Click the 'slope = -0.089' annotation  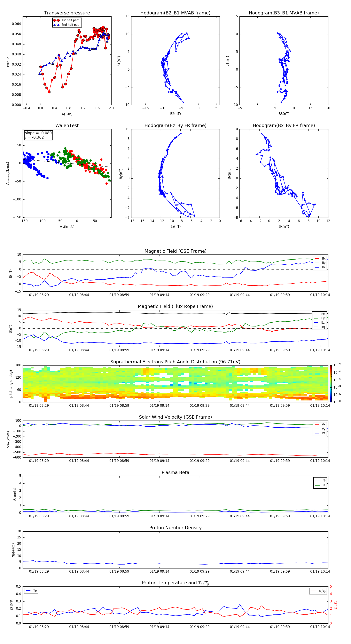click(38, 133)
